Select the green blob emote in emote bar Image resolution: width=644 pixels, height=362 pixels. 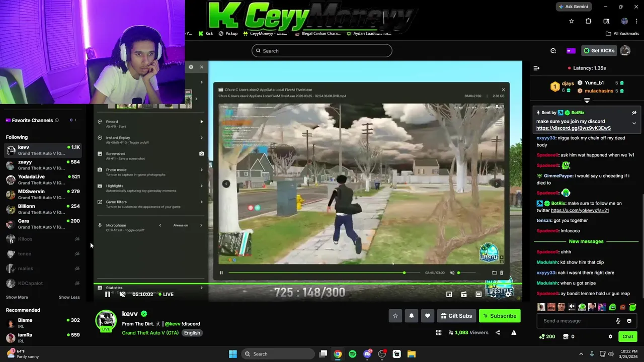point(612,307)
